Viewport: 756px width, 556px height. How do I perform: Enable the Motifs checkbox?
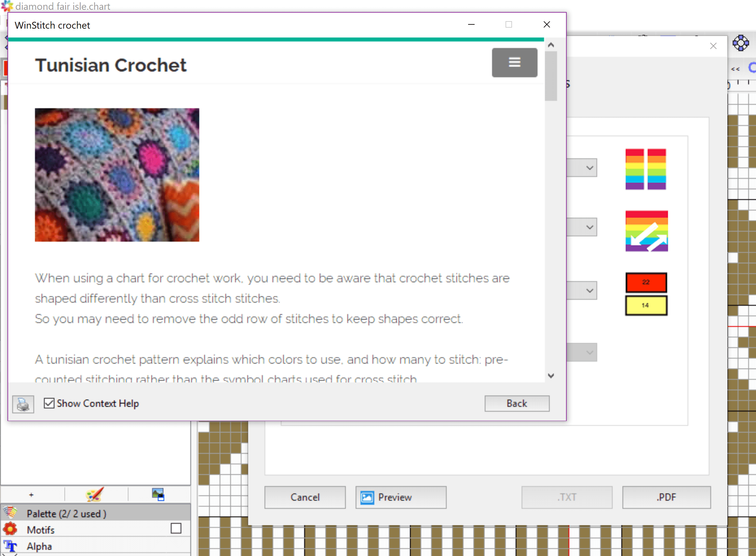pyautogui.click(x=176, y=528)
